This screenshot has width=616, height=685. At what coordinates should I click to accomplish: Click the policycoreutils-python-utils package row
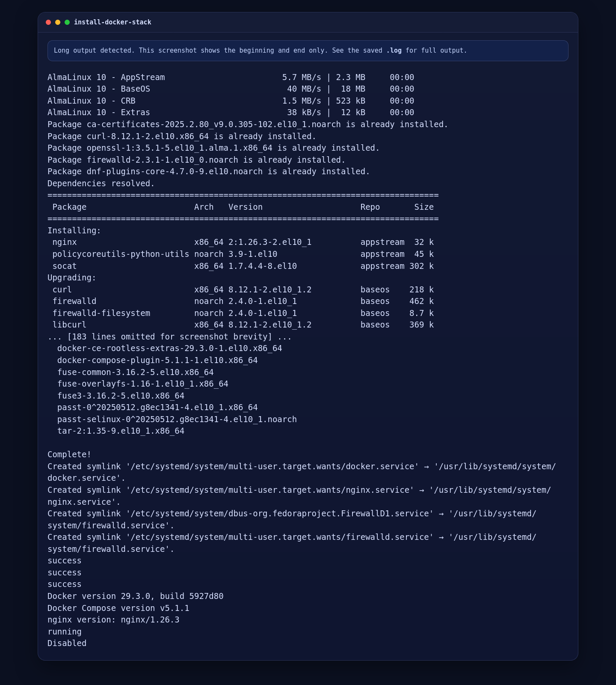[x=243, y=254]
